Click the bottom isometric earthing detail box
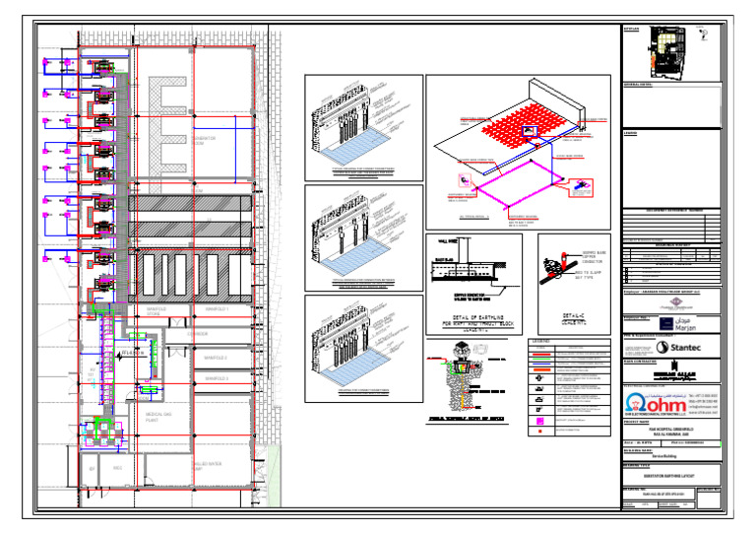The height and width of the screenshot is (534, 756). tap(363, 348)
